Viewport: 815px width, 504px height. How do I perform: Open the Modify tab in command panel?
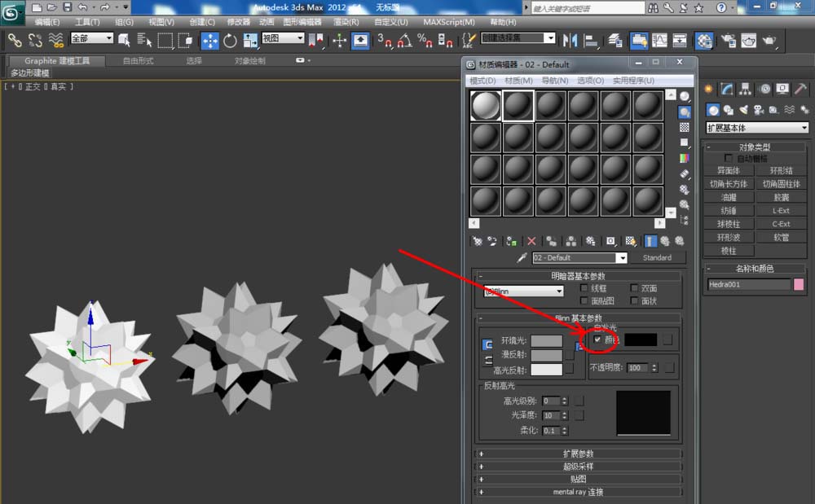[727, 90]
